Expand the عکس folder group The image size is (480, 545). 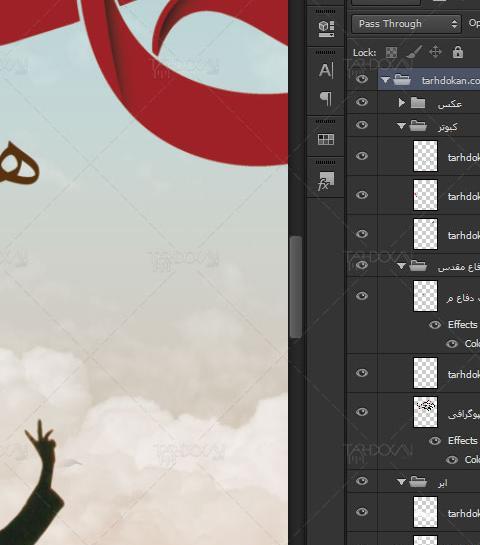401,103
